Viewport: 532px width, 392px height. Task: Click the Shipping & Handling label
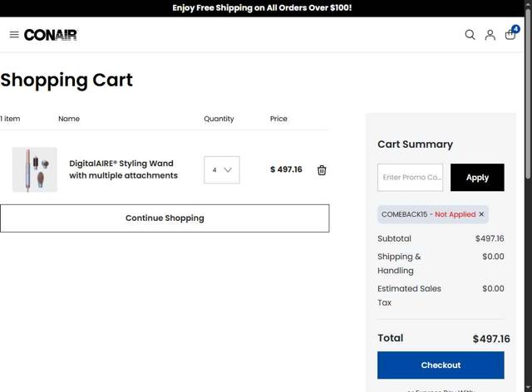[399, 263]
